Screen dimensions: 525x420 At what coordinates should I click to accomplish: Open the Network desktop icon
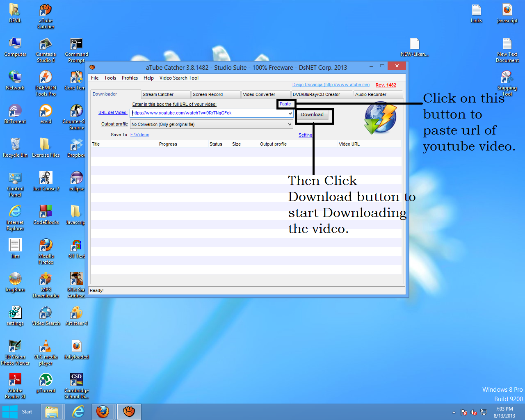coord(15,81)
